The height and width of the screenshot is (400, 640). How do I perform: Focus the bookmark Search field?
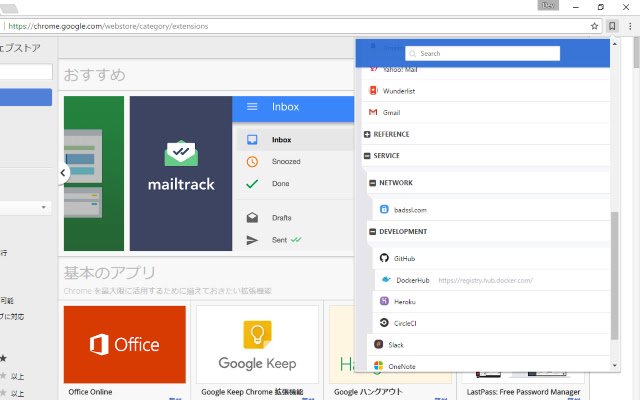coord(482,53)
